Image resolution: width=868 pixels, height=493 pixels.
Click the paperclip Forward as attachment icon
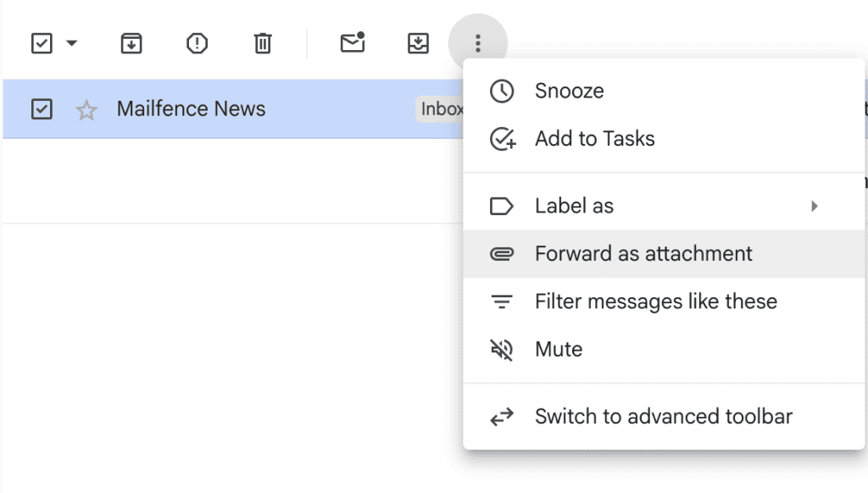[x=501, y=253]
